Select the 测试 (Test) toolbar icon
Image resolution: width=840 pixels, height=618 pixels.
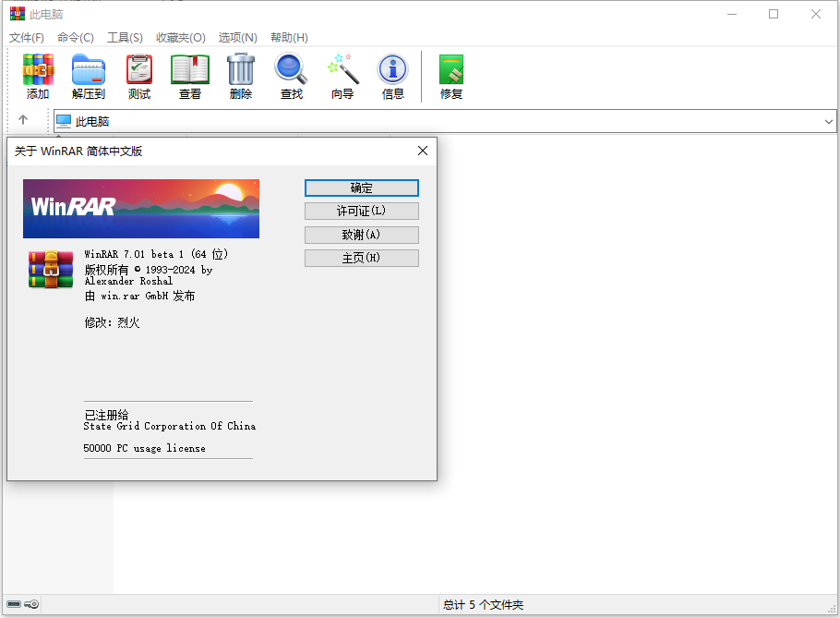point(139,76)
